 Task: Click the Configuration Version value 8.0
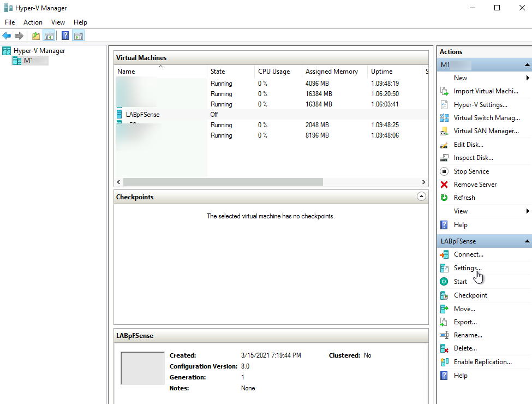pyautogui.click(x=245, y=366)
